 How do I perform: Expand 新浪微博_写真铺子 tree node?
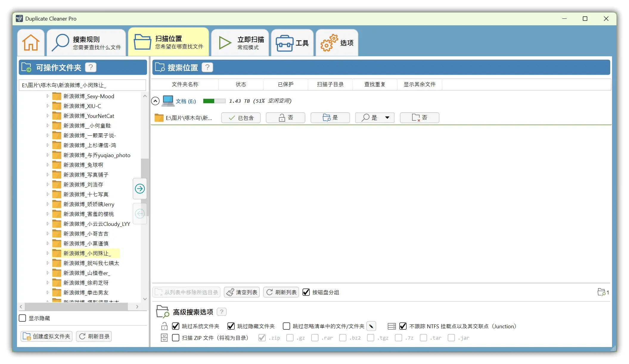coord(48,175)
